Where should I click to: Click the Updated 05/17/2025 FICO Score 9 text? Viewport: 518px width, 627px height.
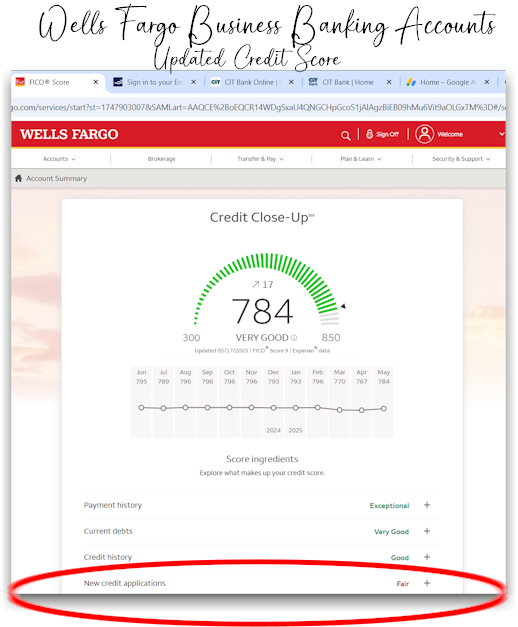(262, 350)
